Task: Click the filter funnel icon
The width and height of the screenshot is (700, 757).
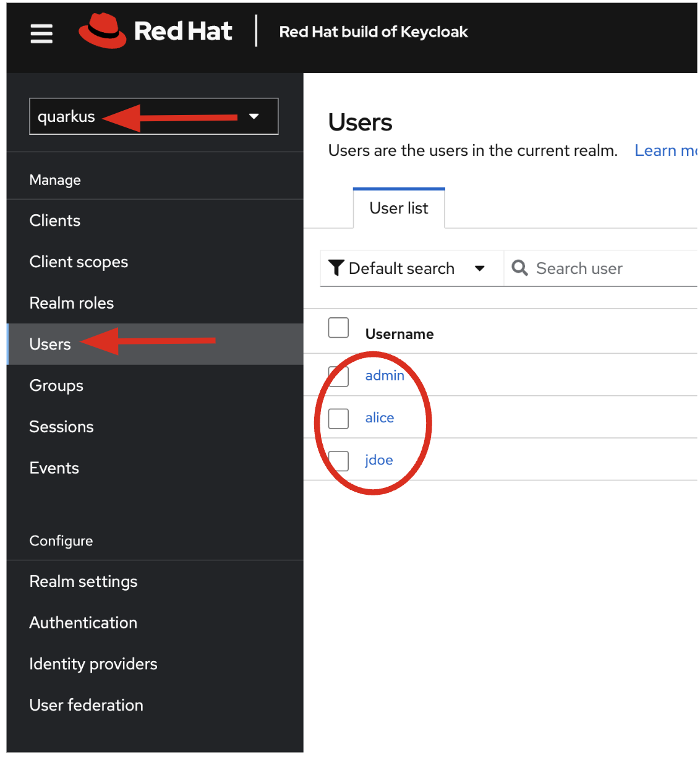Action: [x=336, y=268]
